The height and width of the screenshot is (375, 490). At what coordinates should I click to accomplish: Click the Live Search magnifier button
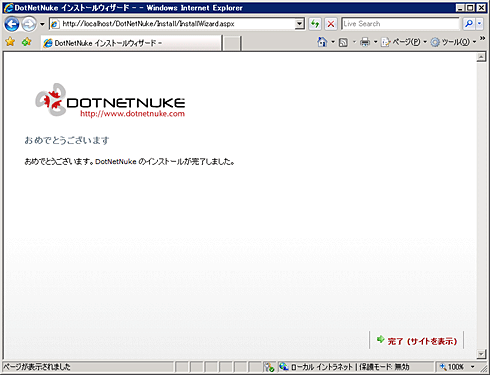[x=469, y=24]
